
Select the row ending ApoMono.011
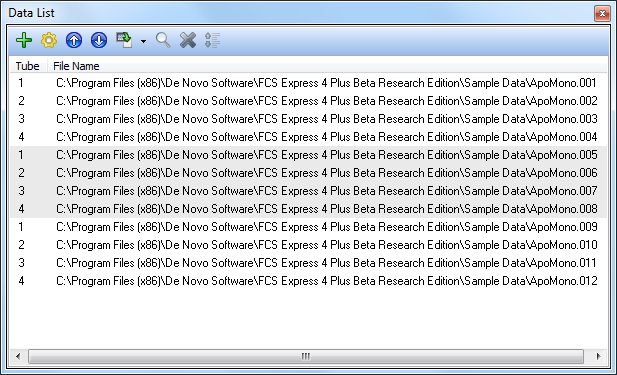[x=308, y=263]
